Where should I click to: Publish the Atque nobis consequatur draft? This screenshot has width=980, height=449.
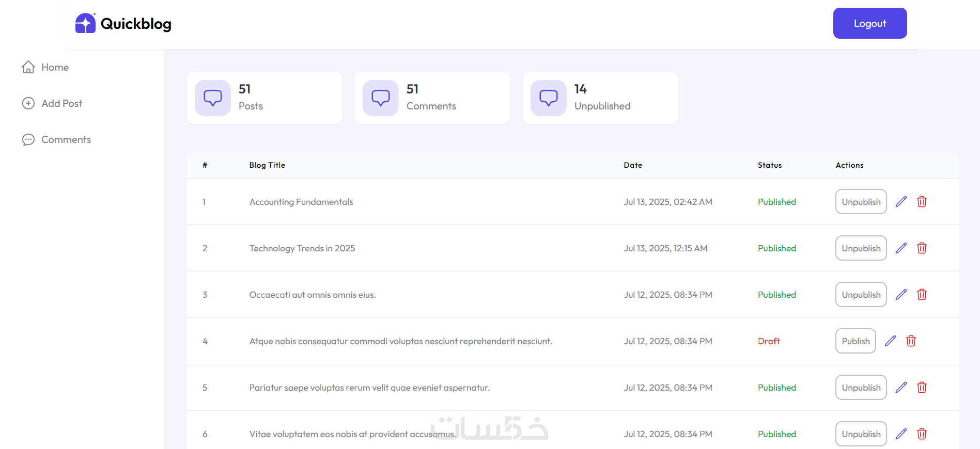click(855, 341)
